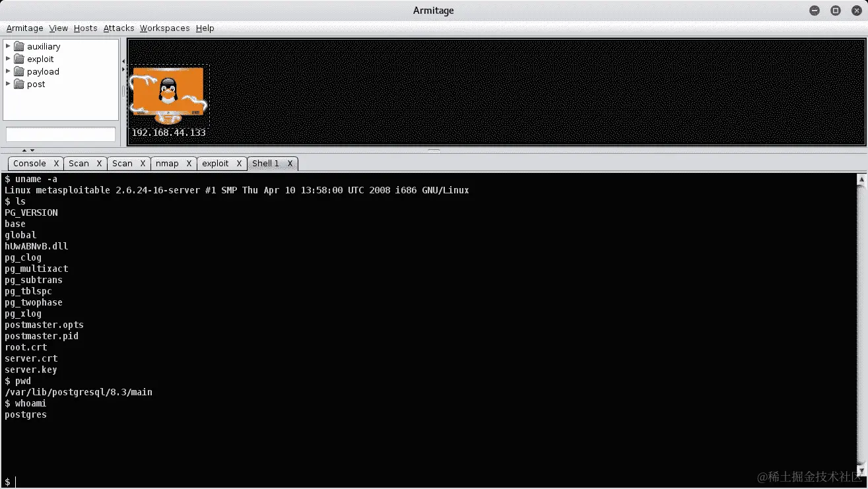Maximize the Armitage window
This screenshot has width=868, height=489.
point(836,11)
